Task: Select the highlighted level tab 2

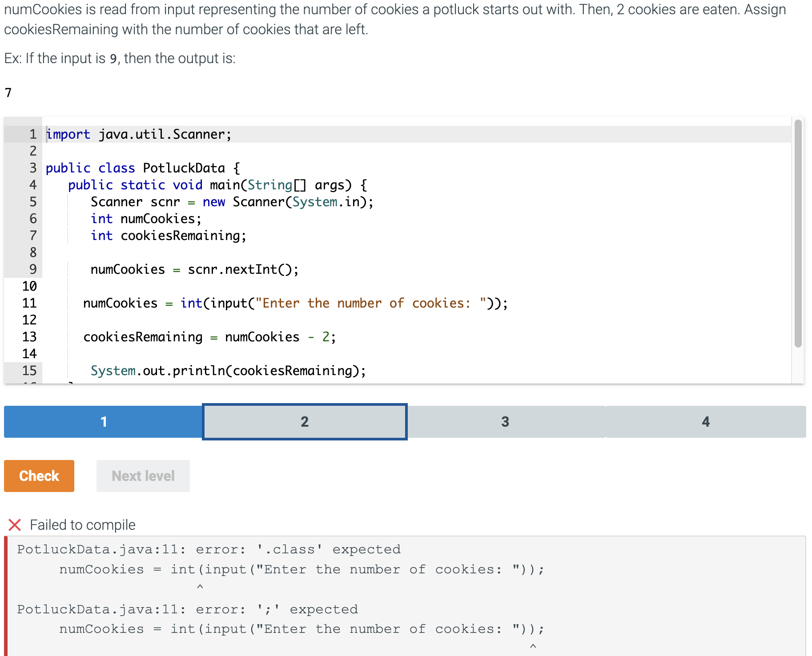Action: pyautogui.click(x=304, y=421)
